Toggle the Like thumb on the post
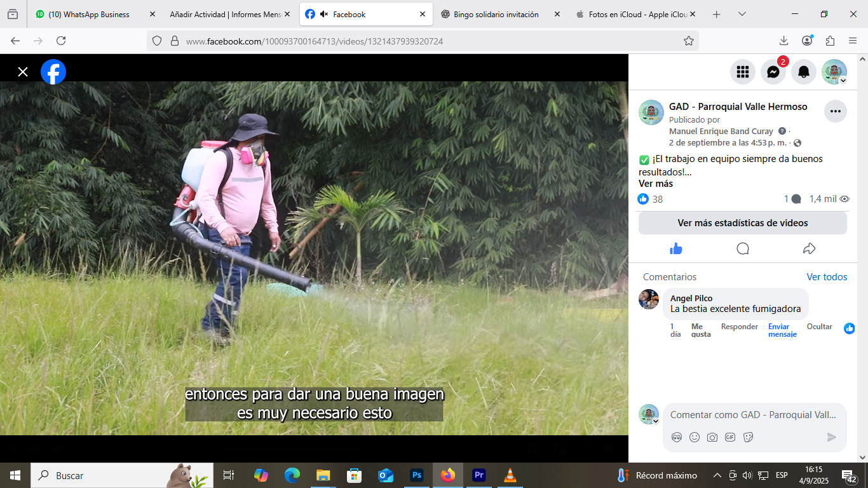 point(676,248)
